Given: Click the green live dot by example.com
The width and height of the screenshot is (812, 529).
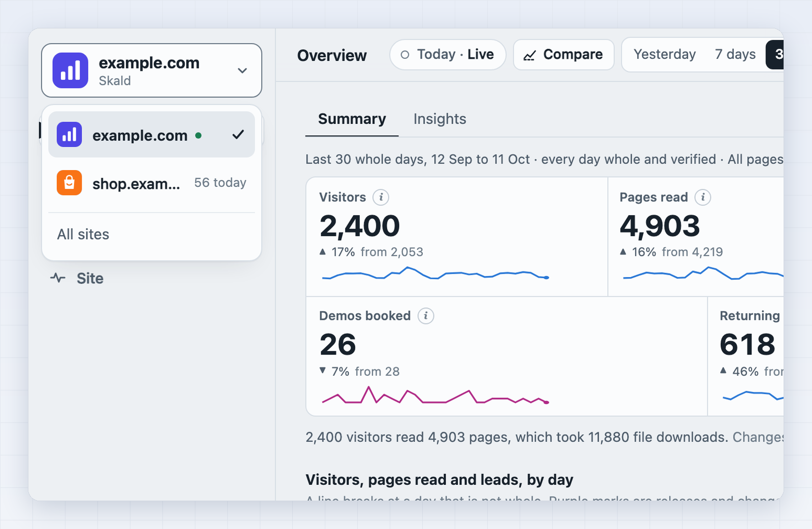Looking at the screenshot, I should [x=198, y=136].
